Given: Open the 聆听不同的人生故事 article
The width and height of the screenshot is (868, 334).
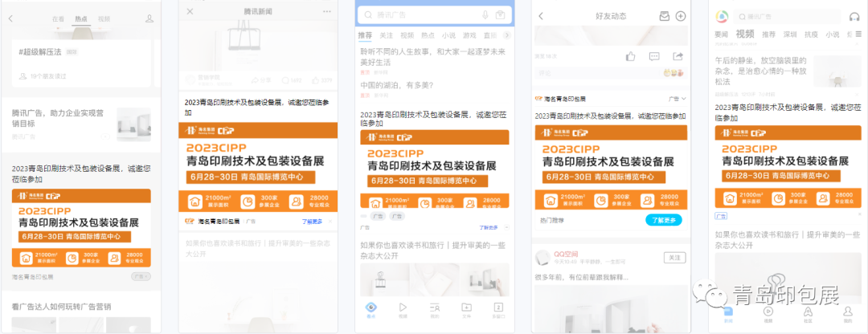Looking at the screenshot, I should 433,56.
